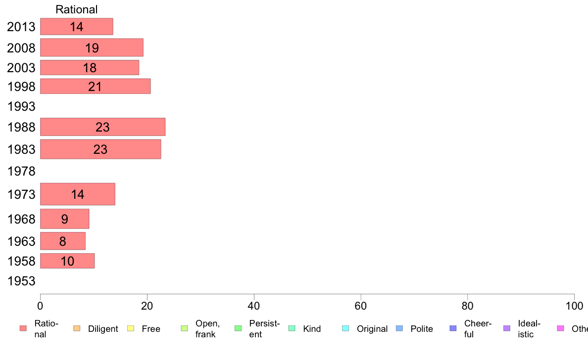
Task: Select the 1988 bar with value 23
Action: point(103,127)
